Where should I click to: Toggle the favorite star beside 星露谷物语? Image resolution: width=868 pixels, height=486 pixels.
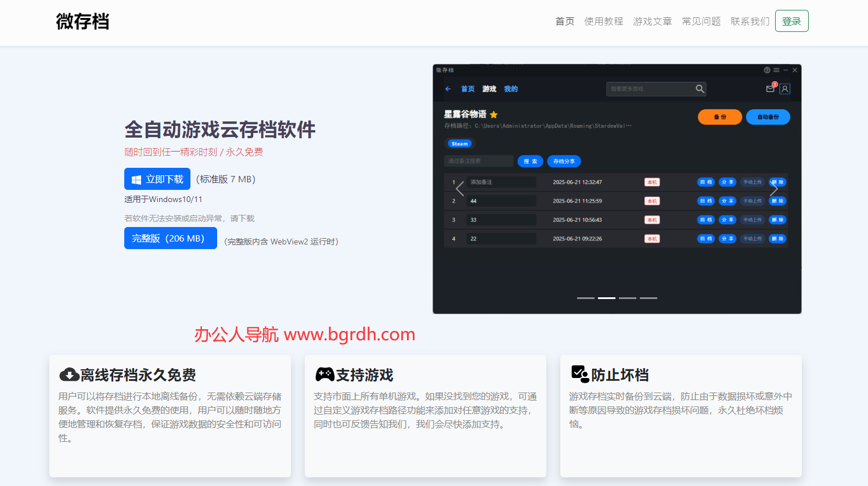point(494,114)
